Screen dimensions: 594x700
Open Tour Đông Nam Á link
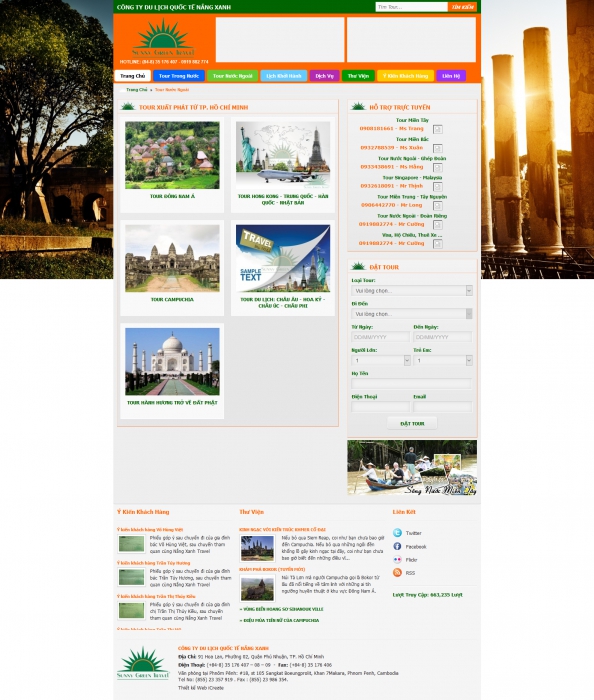pos(172,196)
